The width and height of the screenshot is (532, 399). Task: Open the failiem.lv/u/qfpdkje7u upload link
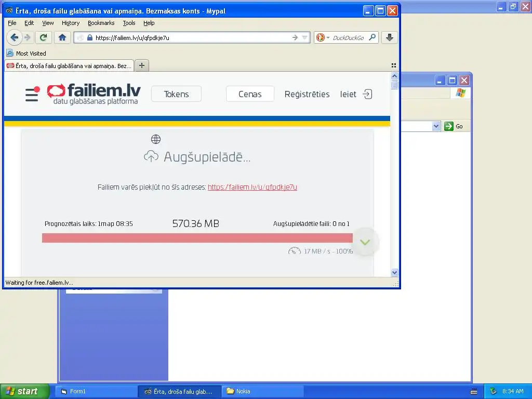[x=252, y=187]
